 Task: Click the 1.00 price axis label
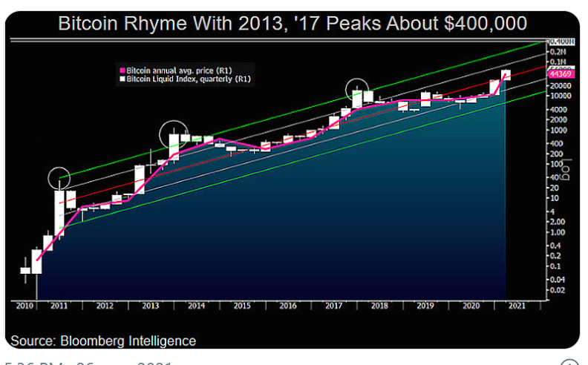558,232
